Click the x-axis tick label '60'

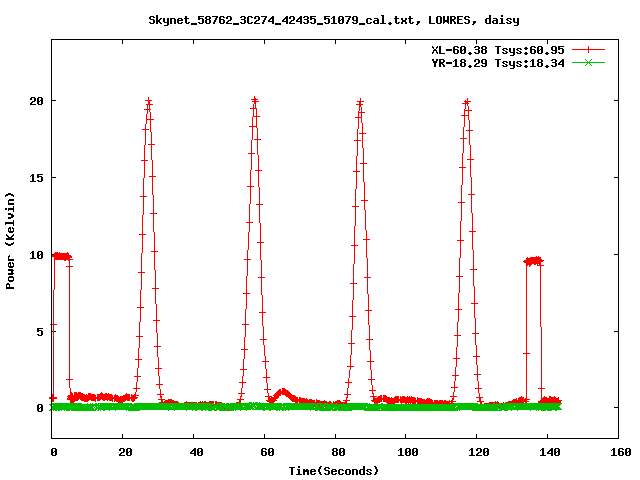pyautogui.click(x=267, y=452)
